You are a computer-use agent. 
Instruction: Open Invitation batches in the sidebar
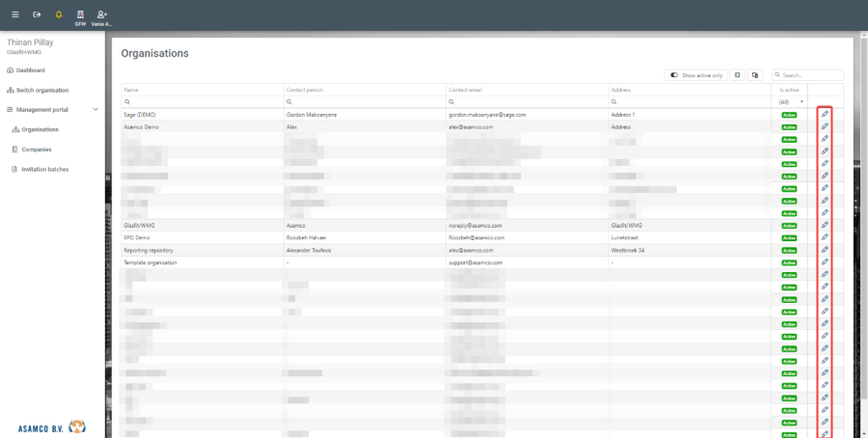coord(45,169)
